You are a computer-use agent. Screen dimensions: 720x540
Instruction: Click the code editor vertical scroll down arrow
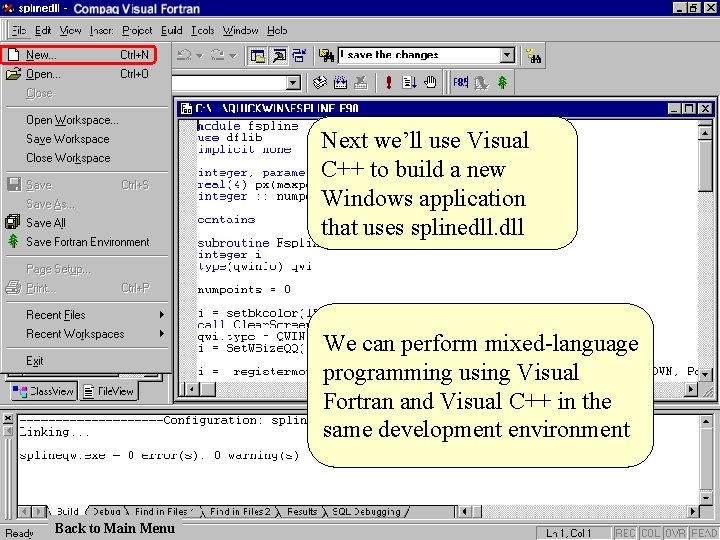point(705,375)
